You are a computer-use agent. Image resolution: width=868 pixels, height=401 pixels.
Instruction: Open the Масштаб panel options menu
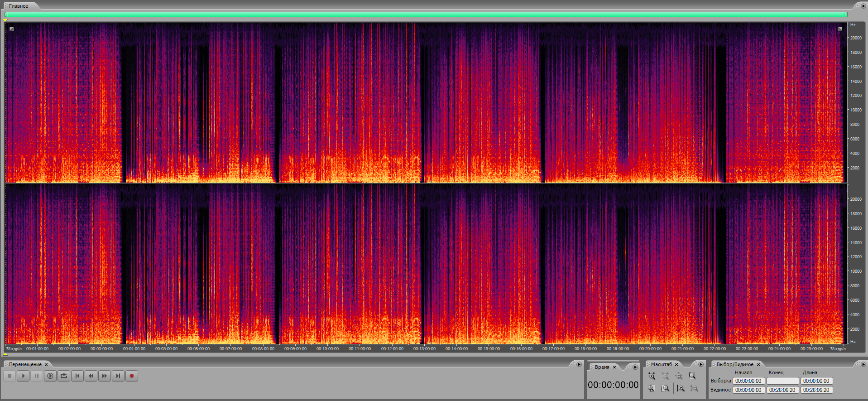coord(700,364)
